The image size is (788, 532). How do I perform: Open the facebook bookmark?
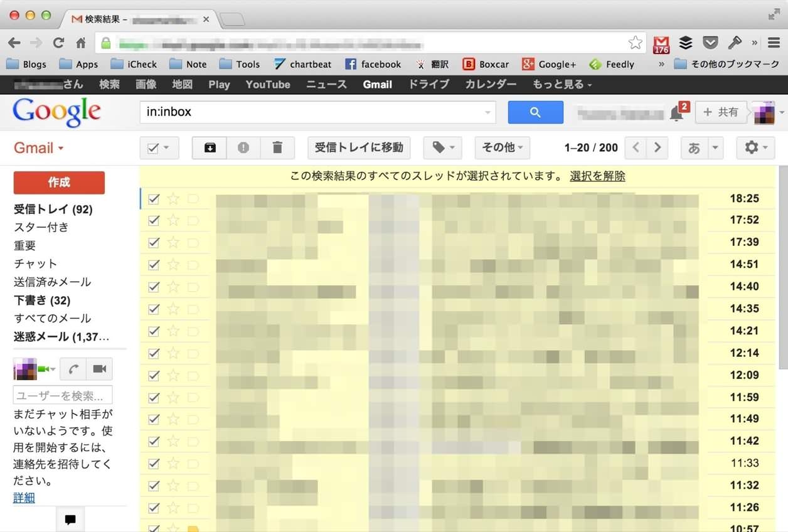tap(373, 64)
